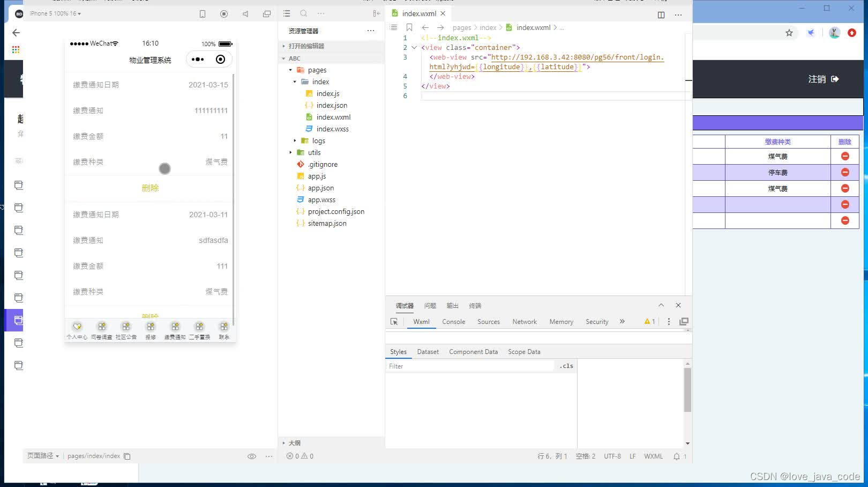
Task: Click the capsule close circle in simulator
Action: click(x=220, y=60)
